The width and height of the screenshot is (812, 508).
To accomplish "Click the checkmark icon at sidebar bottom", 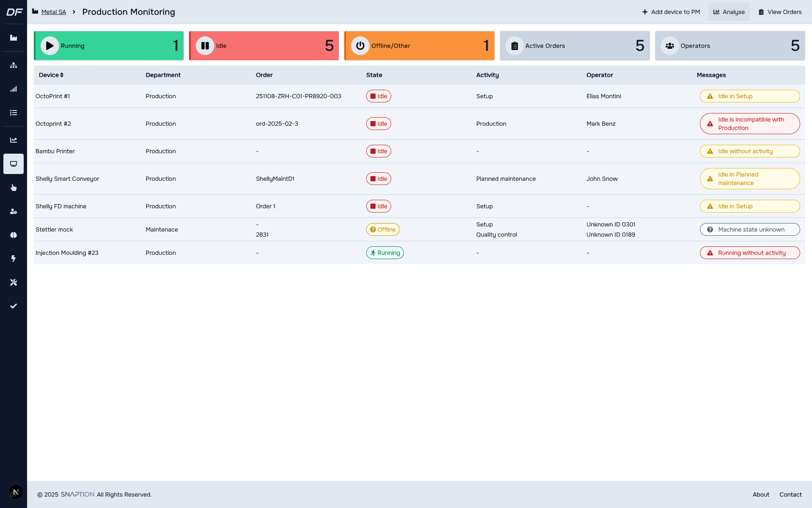I will [14, 306].
